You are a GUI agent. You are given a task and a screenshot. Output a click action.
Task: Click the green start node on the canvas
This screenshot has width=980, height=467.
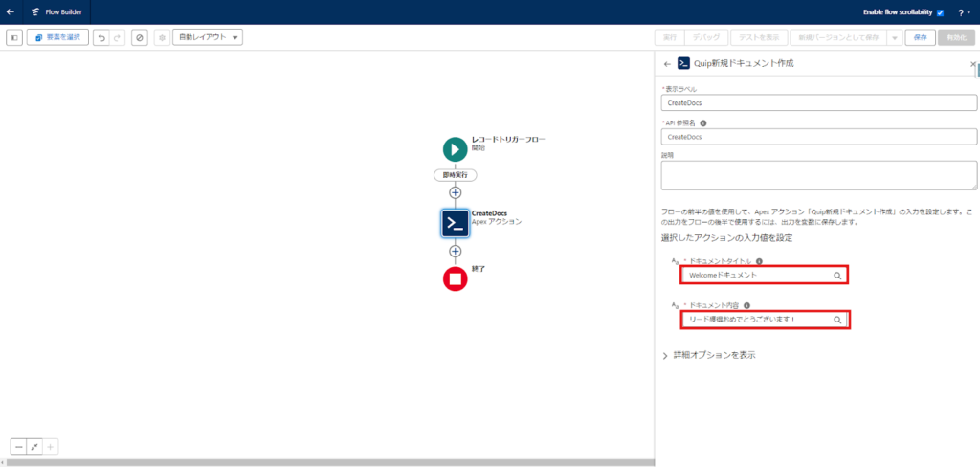[x=455, y=149]
